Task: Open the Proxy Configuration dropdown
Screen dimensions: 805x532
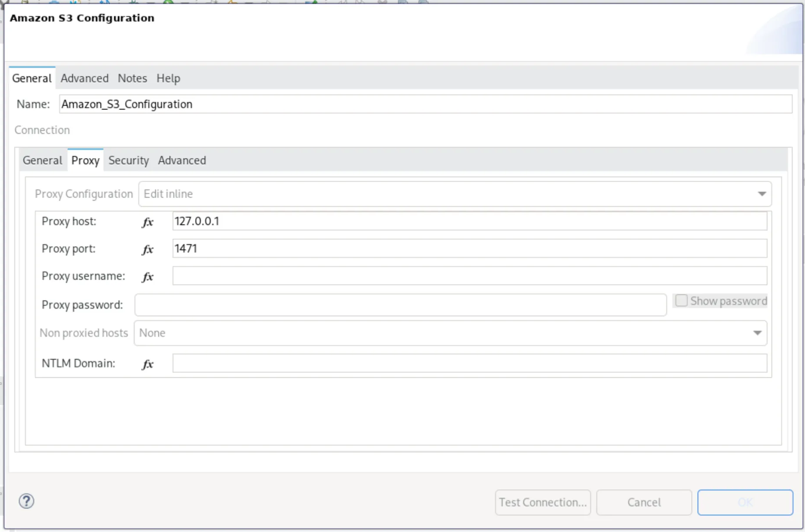Action: [x=455, y=194]
